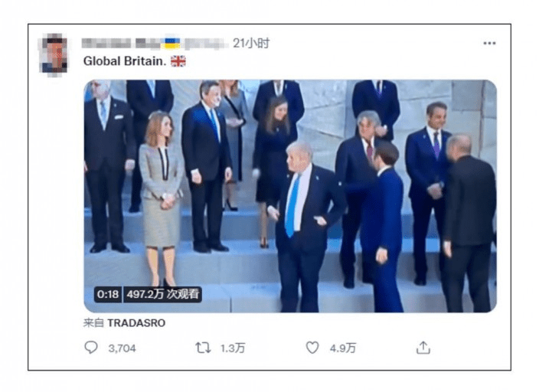Click the Ukraine flag emoji in username
539x392 pixels.
172,44
